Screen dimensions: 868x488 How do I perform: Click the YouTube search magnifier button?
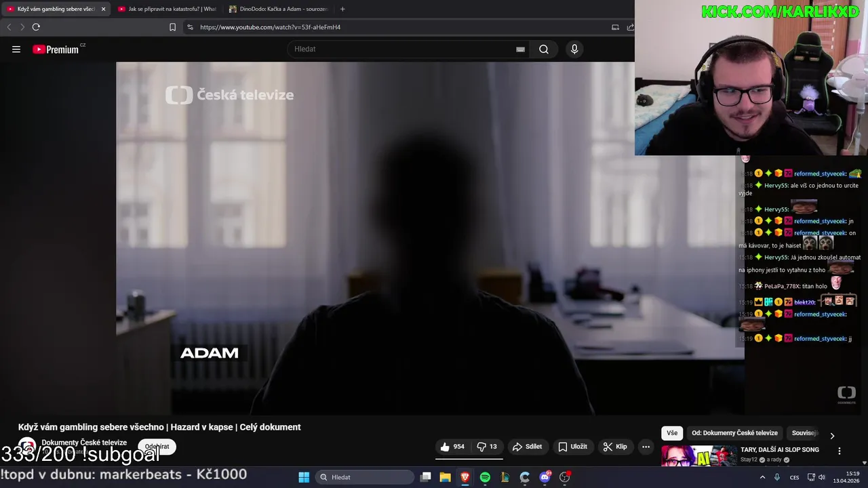(x=544, y=49)
